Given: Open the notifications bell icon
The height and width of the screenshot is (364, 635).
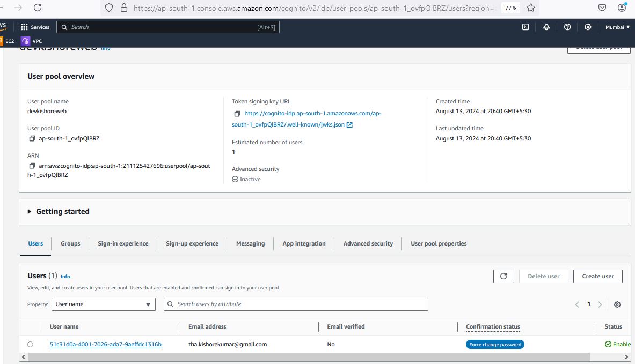Looking at the screenshot, I should tap(546, 27).
